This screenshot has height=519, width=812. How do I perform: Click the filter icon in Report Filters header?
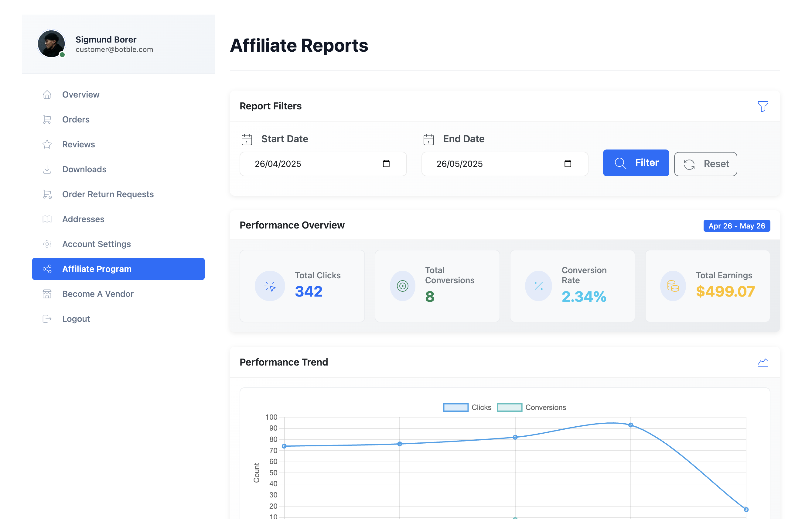[763, 106]
